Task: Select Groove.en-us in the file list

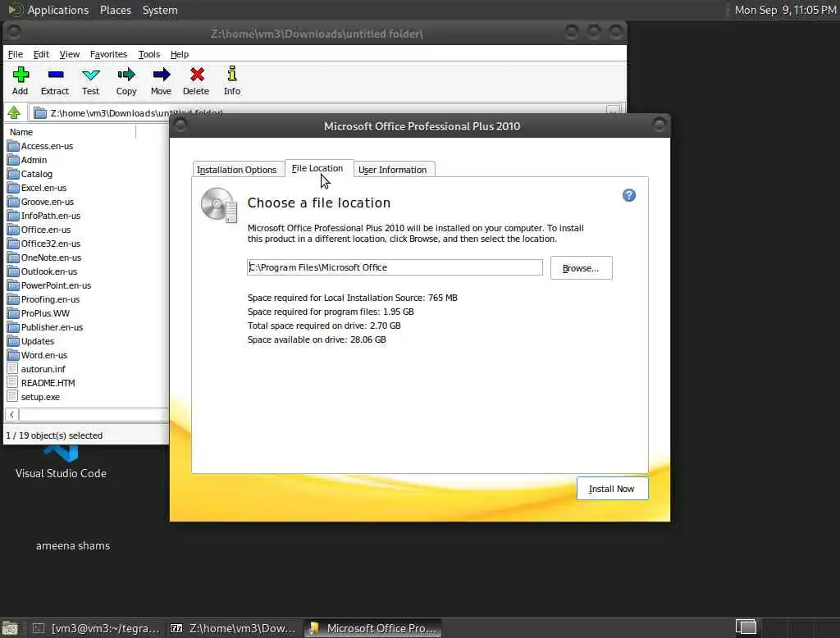Action: (47, 202)
